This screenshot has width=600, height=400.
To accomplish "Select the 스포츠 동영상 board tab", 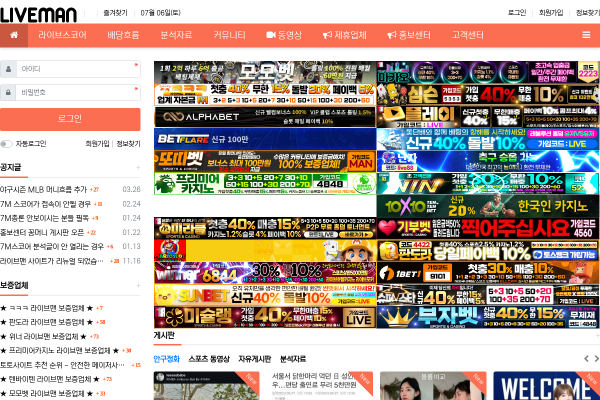I will (209, 359).
